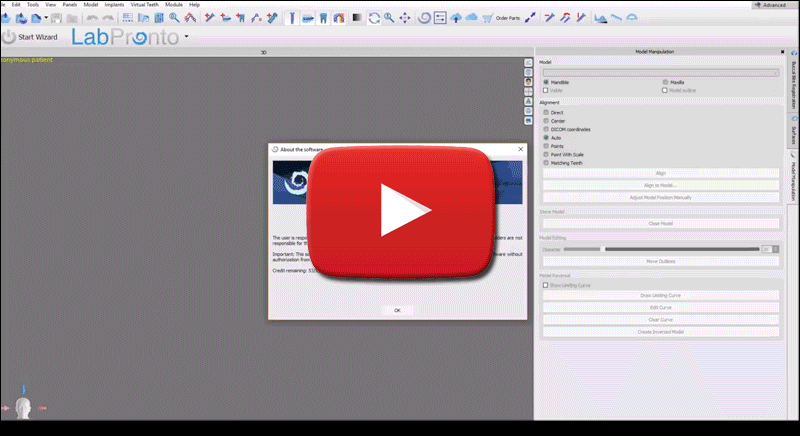Switch to Buccal Bite Registration side tab
This screenshot has height=436, width=800.
point(794,82)
